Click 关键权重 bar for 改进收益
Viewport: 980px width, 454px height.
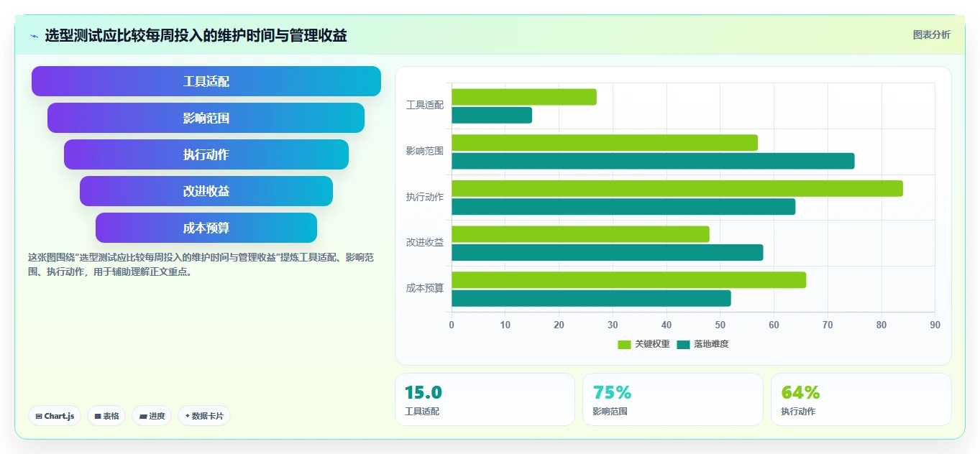click(x=580, y=234)
